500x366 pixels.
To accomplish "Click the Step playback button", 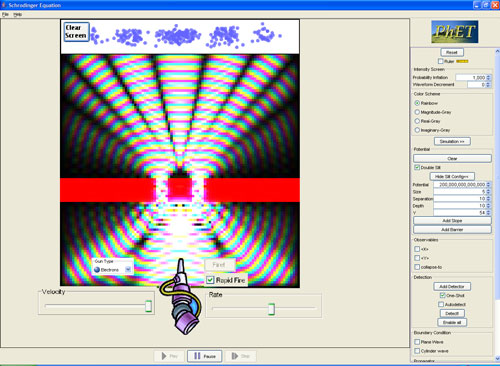I will 241,356.
